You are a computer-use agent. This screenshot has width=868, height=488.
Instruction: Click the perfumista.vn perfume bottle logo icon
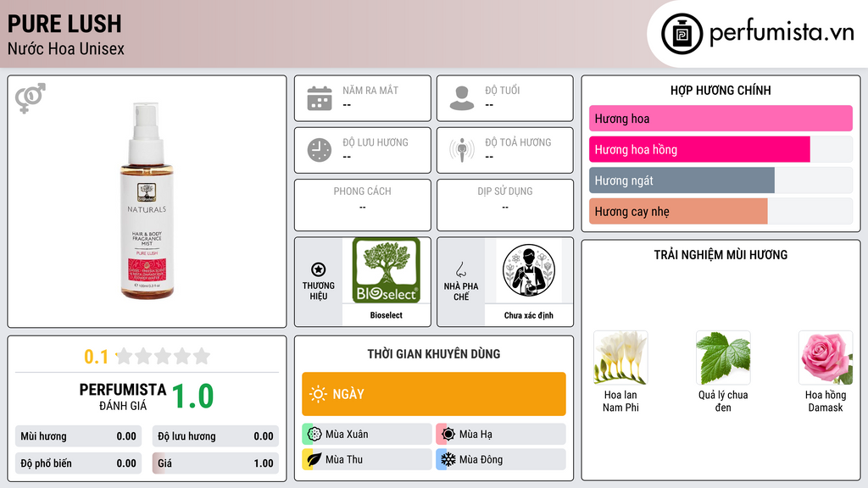[682, 34]
